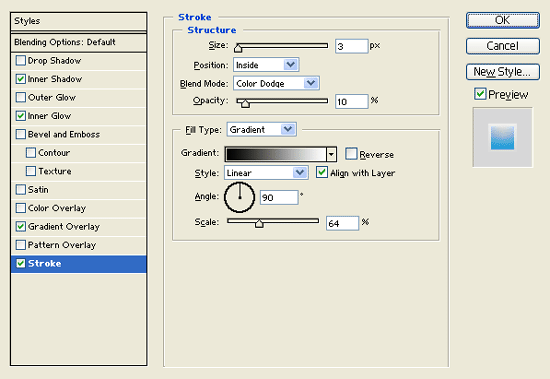Image resolution: width=550 pixels, height=379 pixels.
Task: Select the Stroke effect row
Action: coord(79,264)
